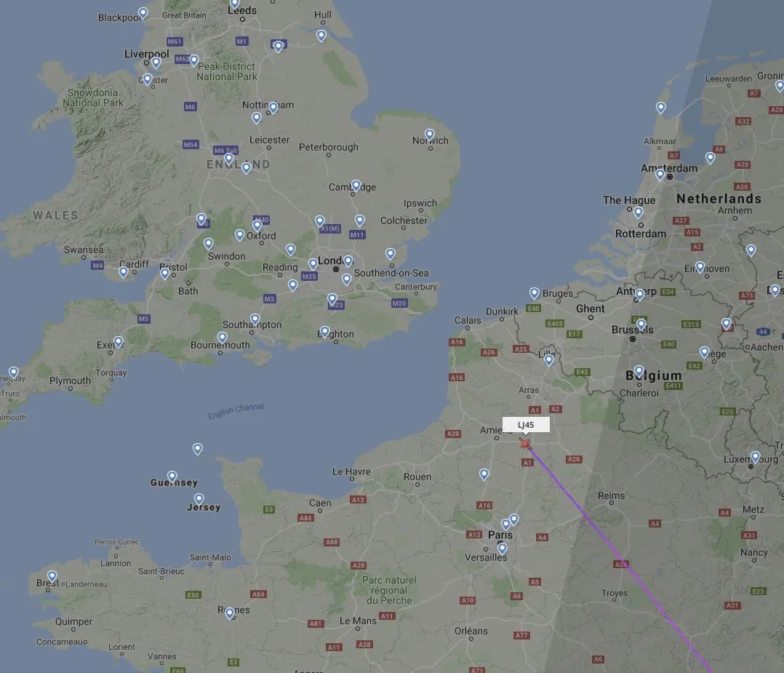
Task: Click the airport pin at Brest
Action: (52, 577)
